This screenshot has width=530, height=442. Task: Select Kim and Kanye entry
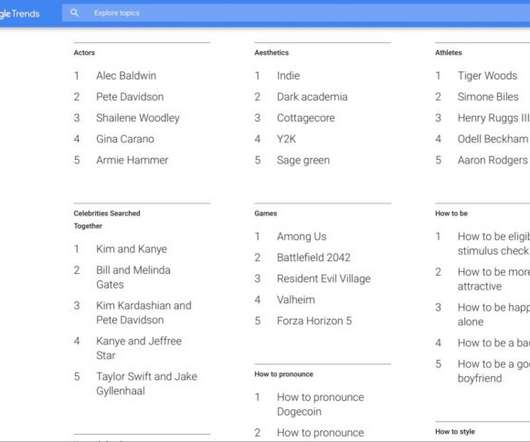[x=131, y=249]
